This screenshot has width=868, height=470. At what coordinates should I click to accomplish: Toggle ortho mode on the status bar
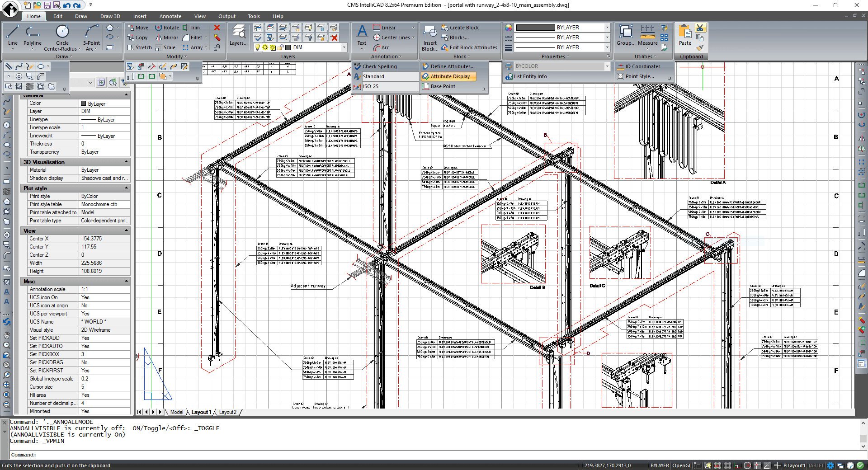tap(737, 465)
